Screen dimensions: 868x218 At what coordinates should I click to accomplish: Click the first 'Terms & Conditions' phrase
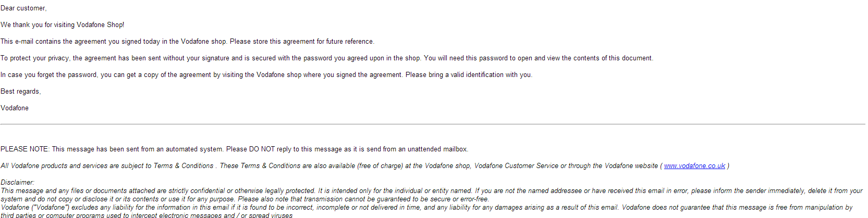pyautogui.click(x=184, y=166)
